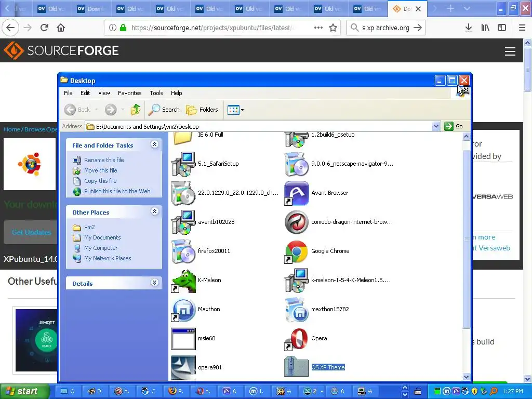Viewport: 532px width, 399px height.
Task: Click the Explorer Back arrow icon
Action: 70,110
